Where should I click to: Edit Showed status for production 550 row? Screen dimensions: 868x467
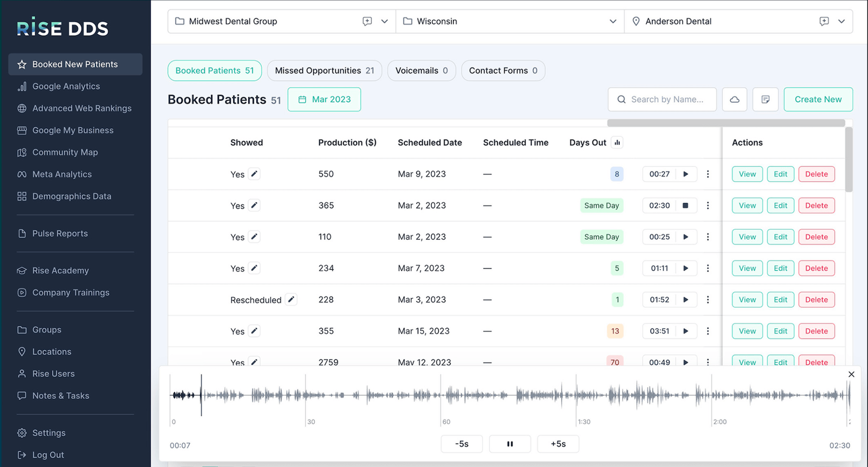click(x=254, y=174)
